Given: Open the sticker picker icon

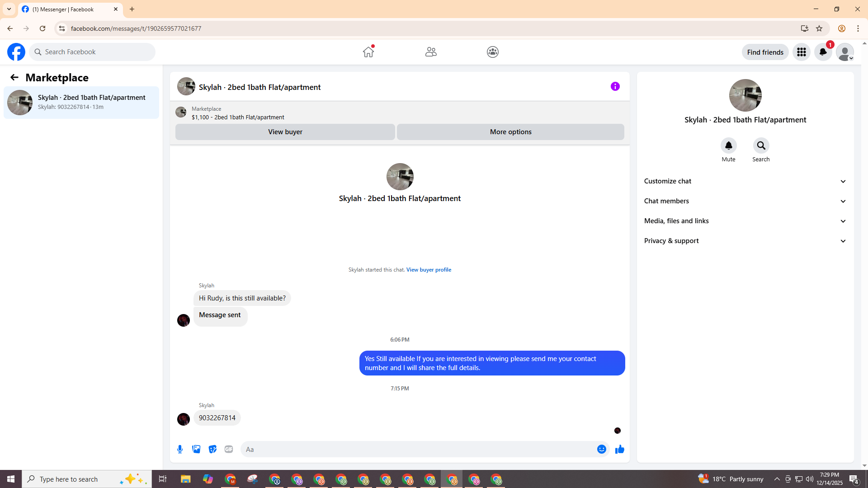Looking at the screenshot, I should 212,449.
